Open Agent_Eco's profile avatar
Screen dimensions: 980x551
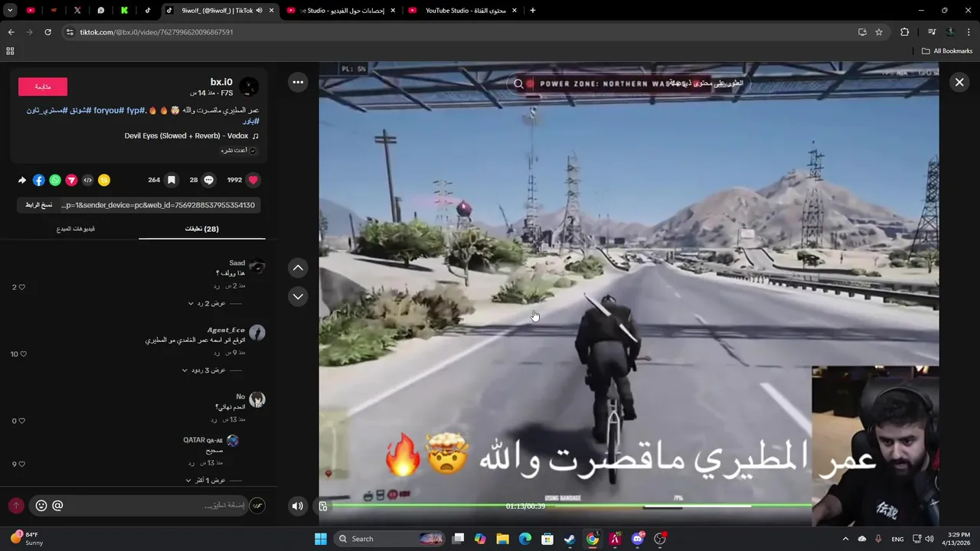point(257,332)
